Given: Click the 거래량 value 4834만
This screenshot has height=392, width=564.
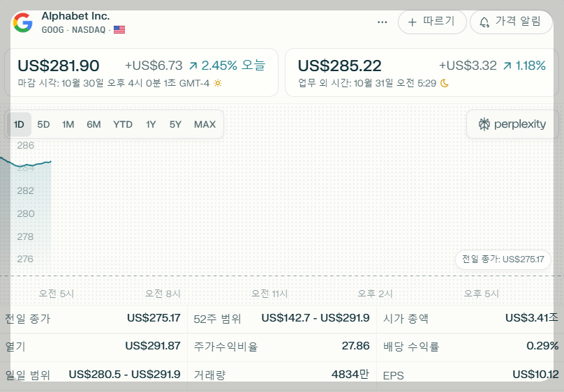Looking at the screenshot, I should [350, 375].
